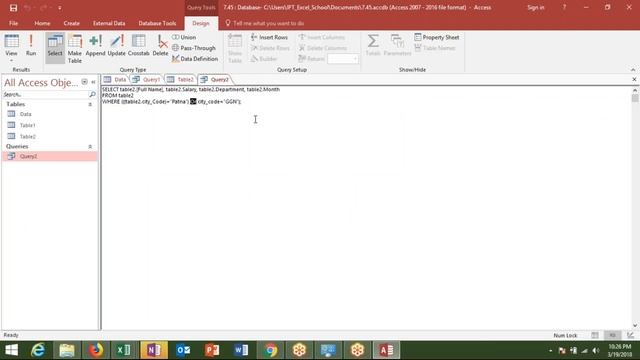
Task: Choose the Delete query type
Action: (160, 45)
